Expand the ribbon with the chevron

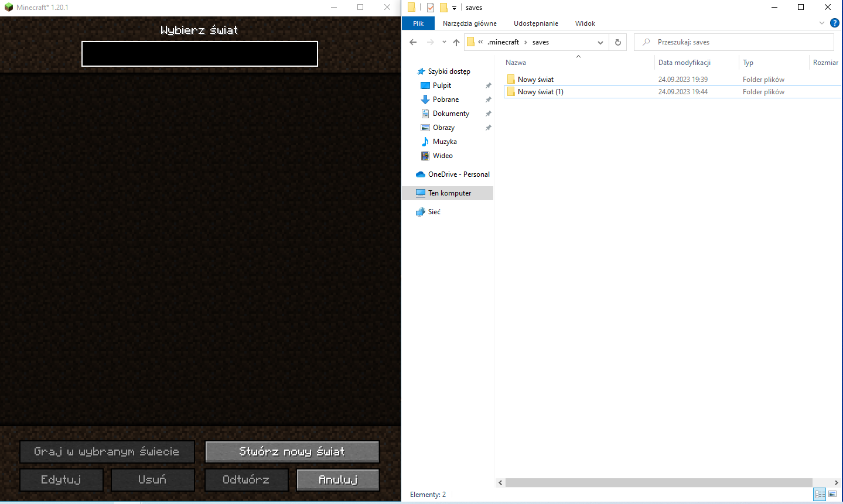point(821,23)
